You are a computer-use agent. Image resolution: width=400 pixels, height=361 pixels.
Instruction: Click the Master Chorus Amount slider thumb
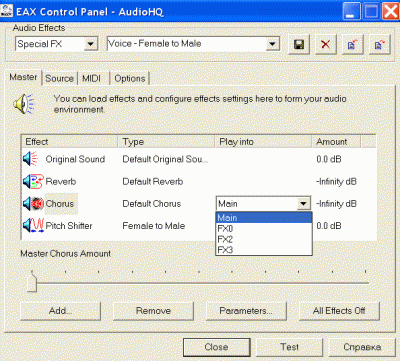[32, 282]
